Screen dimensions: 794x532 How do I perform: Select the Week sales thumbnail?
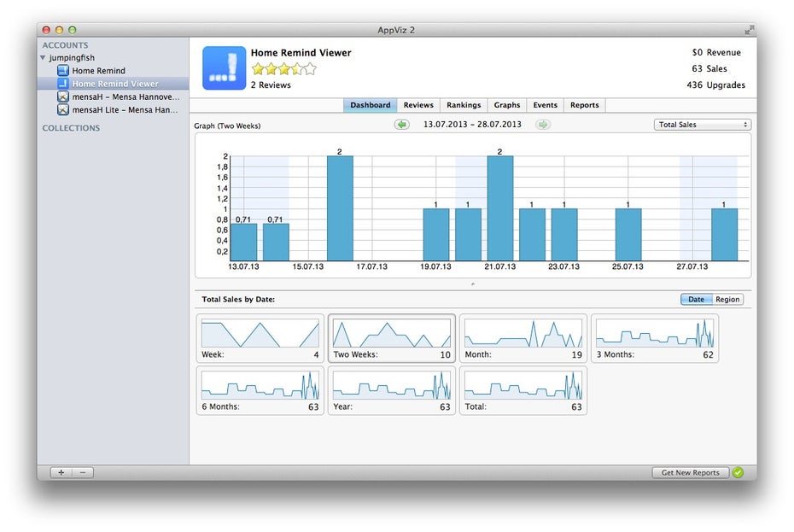click(260, 338)
